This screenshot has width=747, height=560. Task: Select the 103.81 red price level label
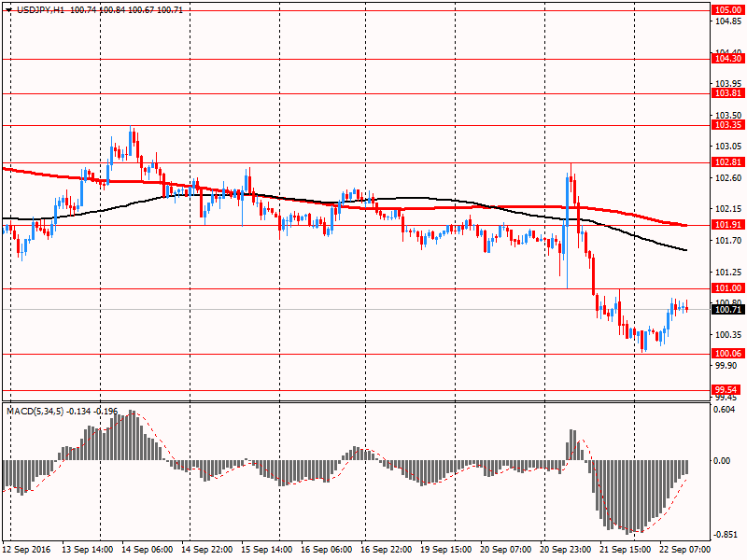(728, 93)
